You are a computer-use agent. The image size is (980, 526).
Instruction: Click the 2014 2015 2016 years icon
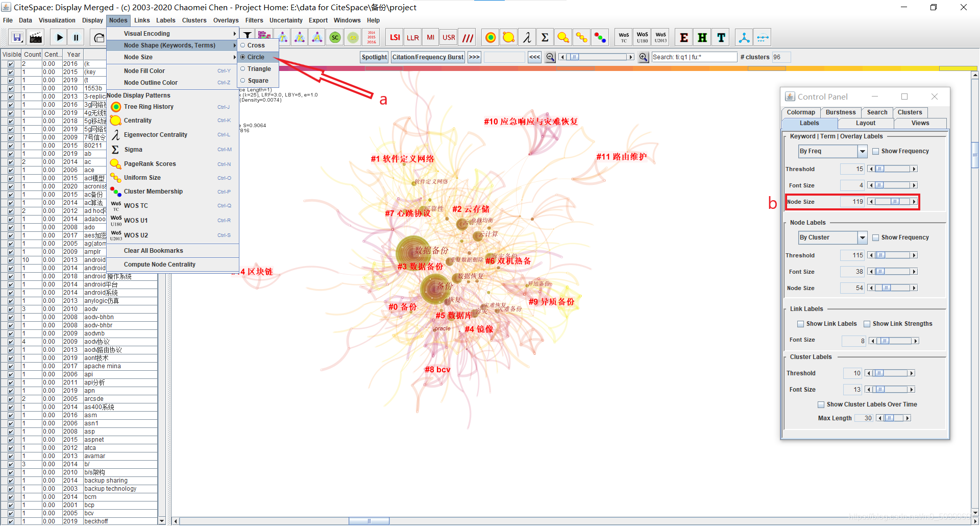tap(371, 37)
